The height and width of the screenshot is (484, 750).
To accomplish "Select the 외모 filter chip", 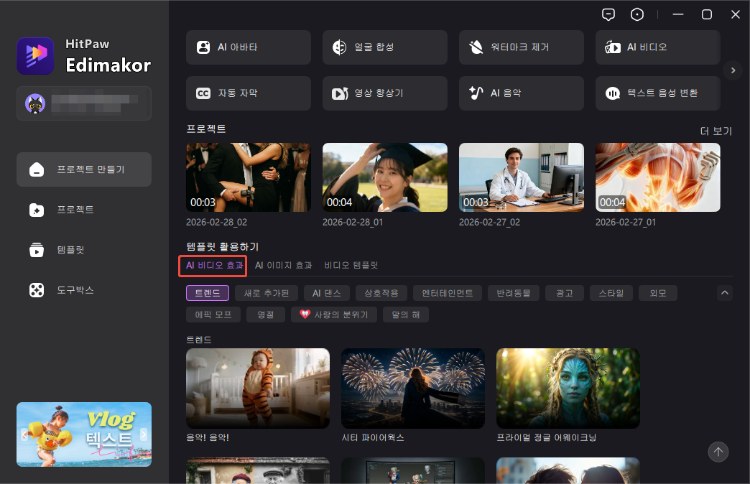I will coord(658,293).
